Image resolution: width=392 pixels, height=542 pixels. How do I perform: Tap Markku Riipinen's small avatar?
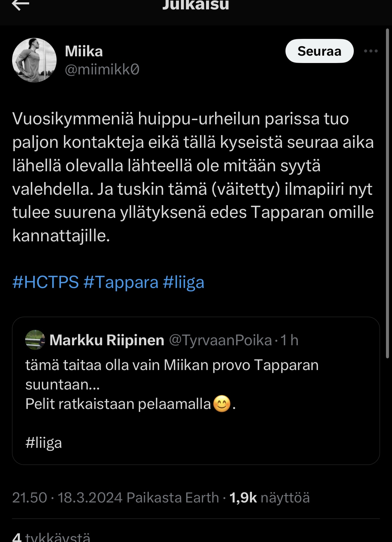point(35,340)
